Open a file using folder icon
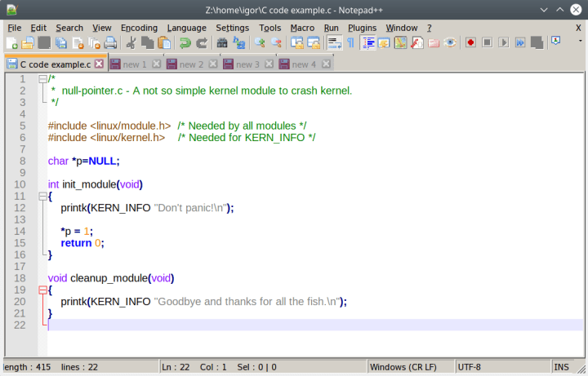 point(28,42)
